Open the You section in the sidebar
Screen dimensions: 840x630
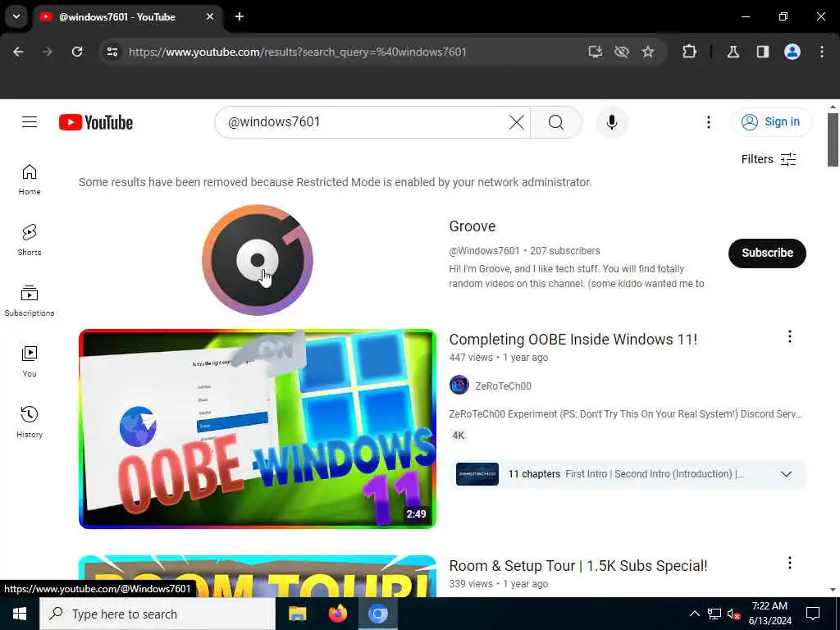[30, 362]
